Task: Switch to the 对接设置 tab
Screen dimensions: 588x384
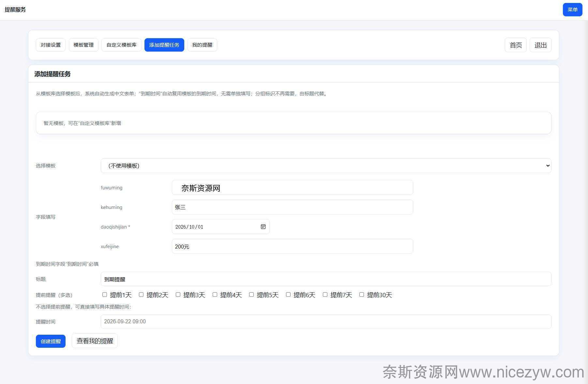Action: point(51,45)
